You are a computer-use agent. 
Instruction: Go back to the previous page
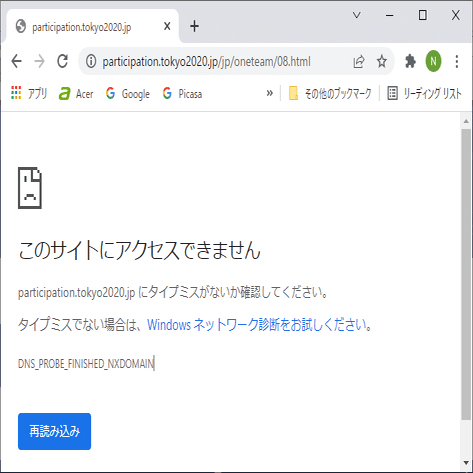[16, 61]
